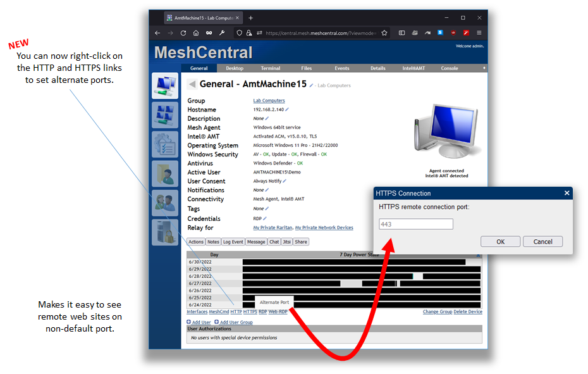The image size is (588, 374).
Task: Click the Log Event button
Action: (x=233, y=242)
